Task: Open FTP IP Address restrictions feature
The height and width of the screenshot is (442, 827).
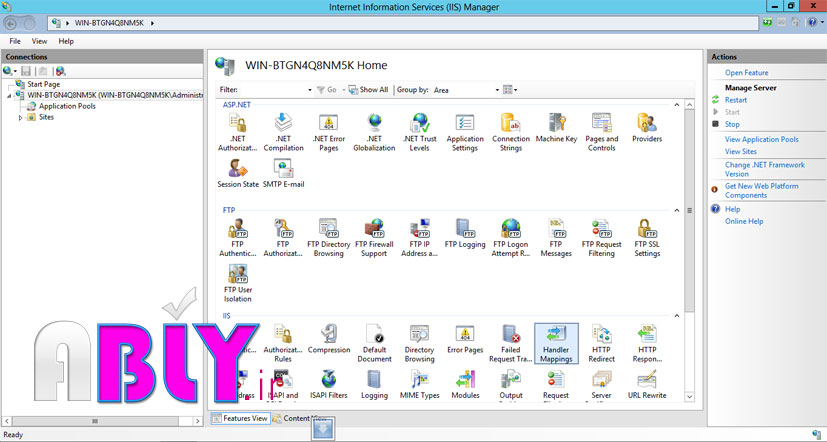Action: [420, 238]
